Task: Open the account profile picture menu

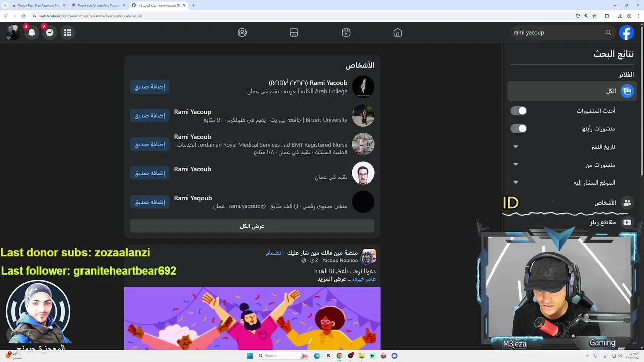Action: 13,33
